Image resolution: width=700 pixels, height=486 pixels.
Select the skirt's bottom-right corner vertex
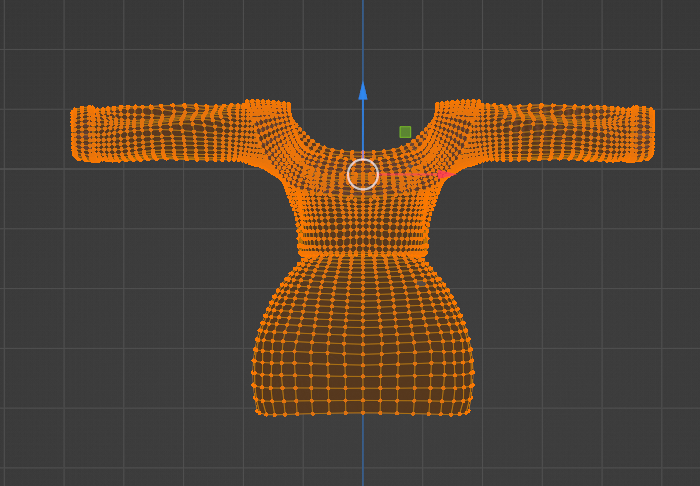[x=467, y=413]
